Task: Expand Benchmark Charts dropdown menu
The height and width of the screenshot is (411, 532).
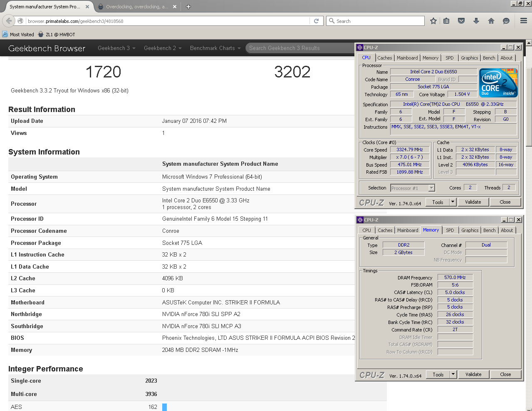Action: click(x=215, y=48)
